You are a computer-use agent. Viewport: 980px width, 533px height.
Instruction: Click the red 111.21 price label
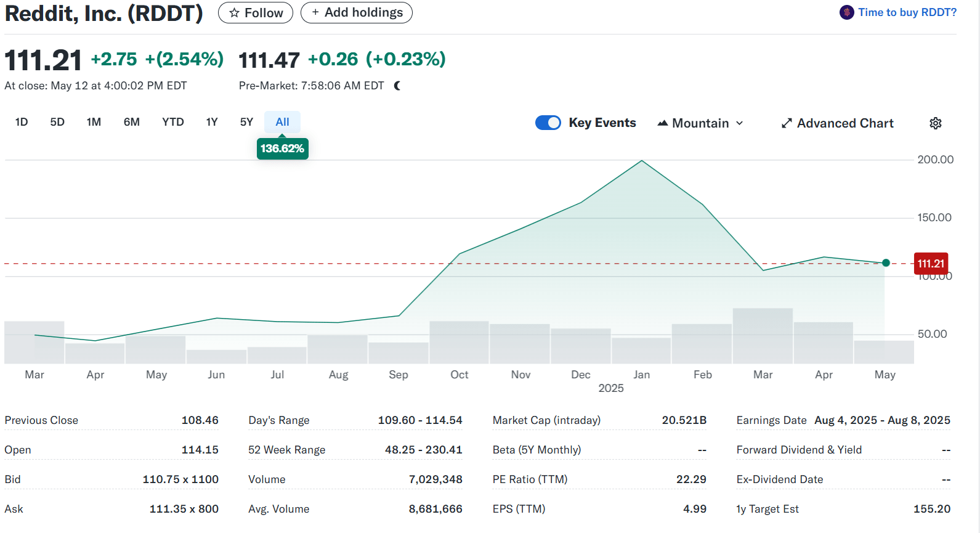[931, 264]
